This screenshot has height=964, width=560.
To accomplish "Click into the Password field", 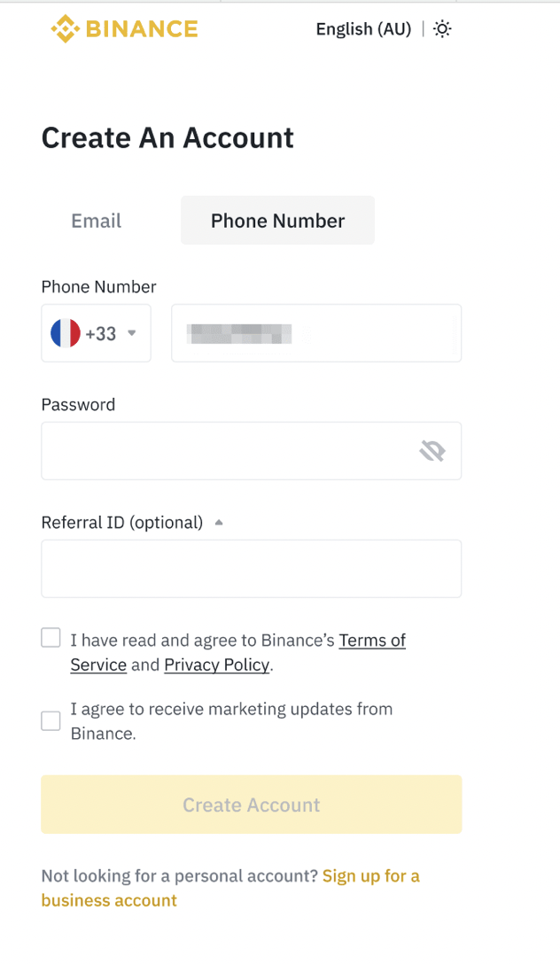I will (226, 452).
